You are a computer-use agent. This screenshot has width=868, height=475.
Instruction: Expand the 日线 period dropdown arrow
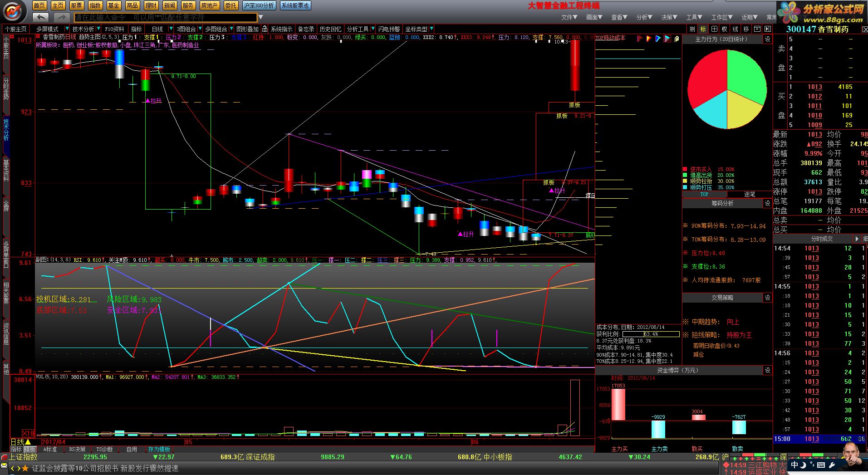tap(171, 29)
